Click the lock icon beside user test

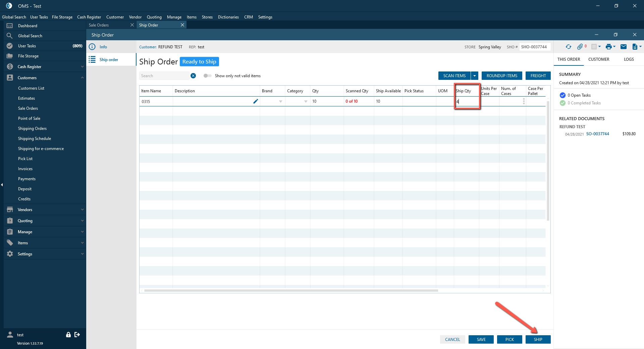(68, 335)
